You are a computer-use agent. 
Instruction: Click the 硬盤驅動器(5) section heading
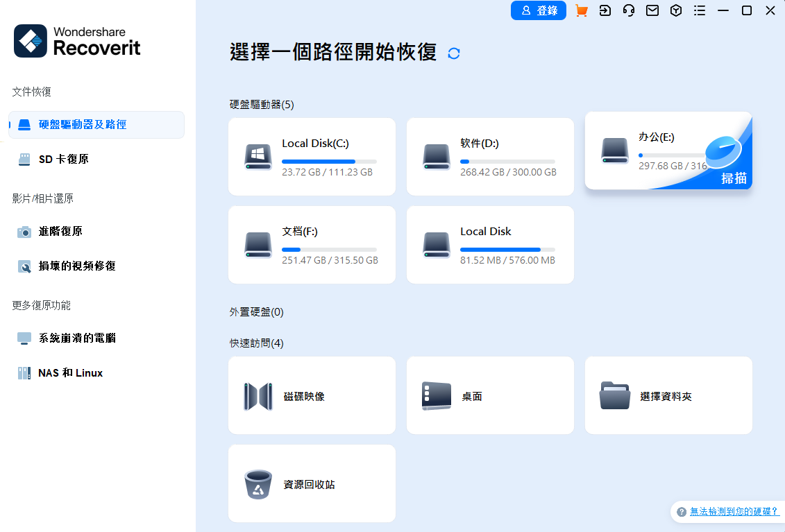(262, 105)
